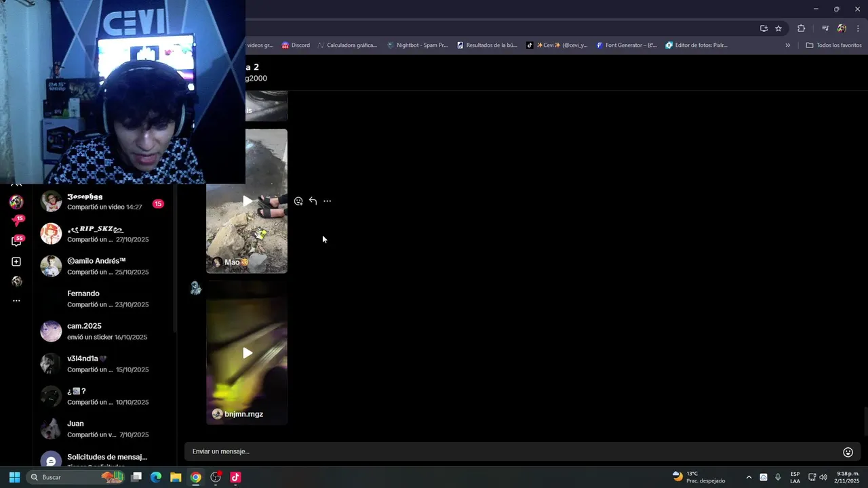
Task: Open Task View on the taskbar
Action: pos(136,477)
